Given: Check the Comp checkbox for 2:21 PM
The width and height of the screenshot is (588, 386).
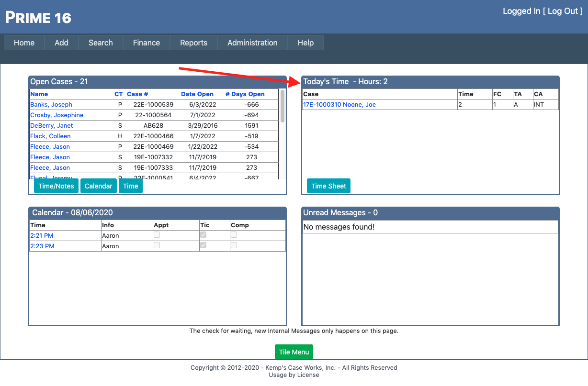Looking at the screenshot, I should click(234, 235).
